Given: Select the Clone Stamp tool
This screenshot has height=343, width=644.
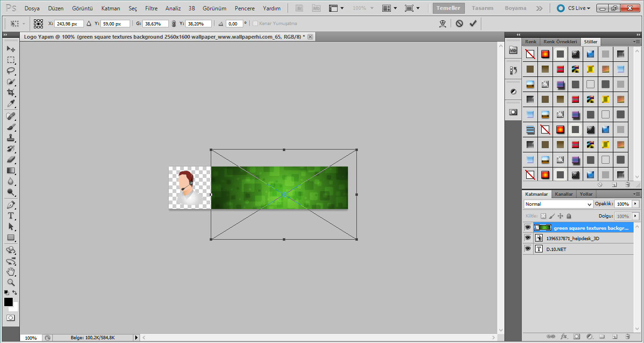Looking at the screenshot, I should tap(11, 138).
